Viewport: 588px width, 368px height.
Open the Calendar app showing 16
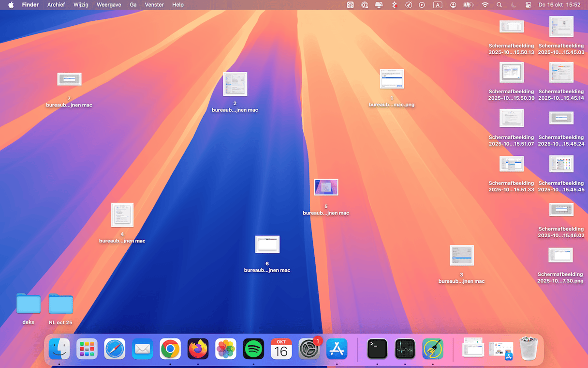pyautogui.click(x=281, y=349)
